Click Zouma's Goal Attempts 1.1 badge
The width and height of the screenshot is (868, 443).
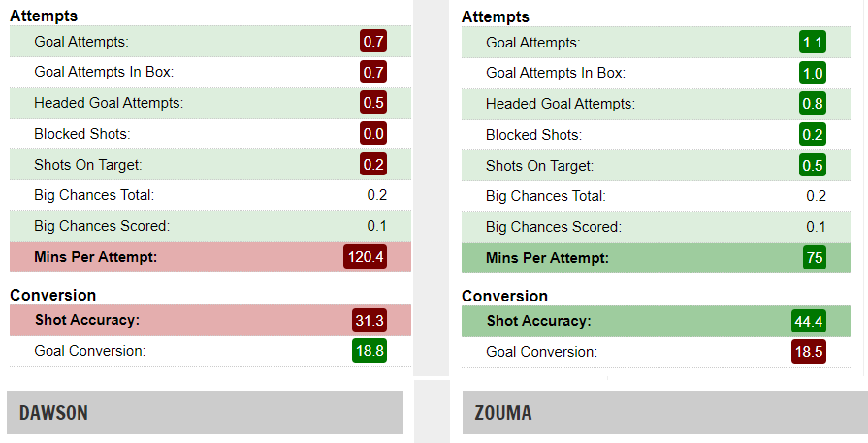[x=813, y=42]
